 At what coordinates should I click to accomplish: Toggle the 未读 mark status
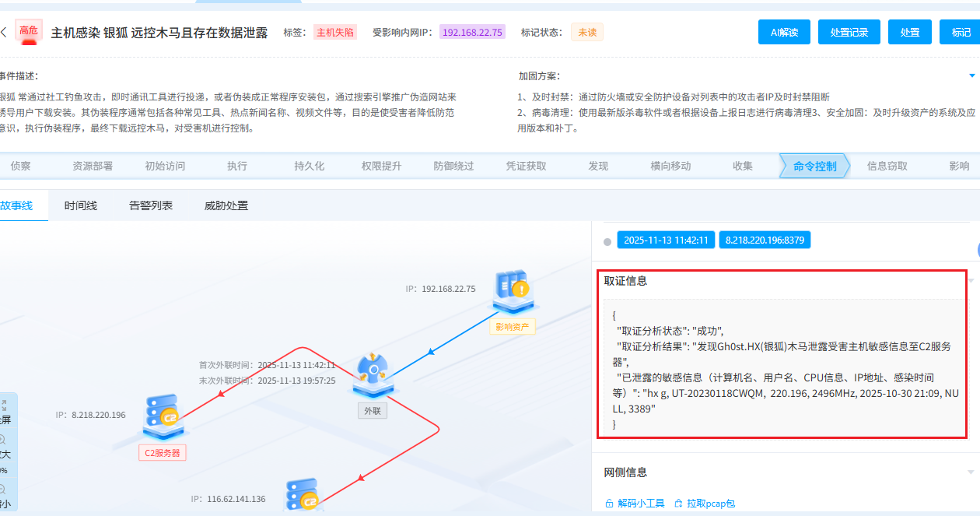click(x=587, y=32)
